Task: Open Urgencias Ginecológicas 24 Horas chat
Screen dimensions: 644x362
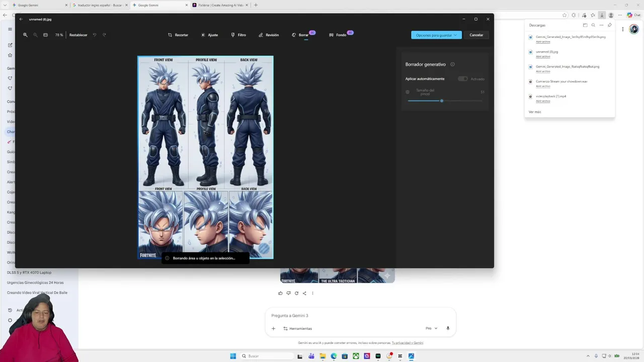Action: (35, 283)
